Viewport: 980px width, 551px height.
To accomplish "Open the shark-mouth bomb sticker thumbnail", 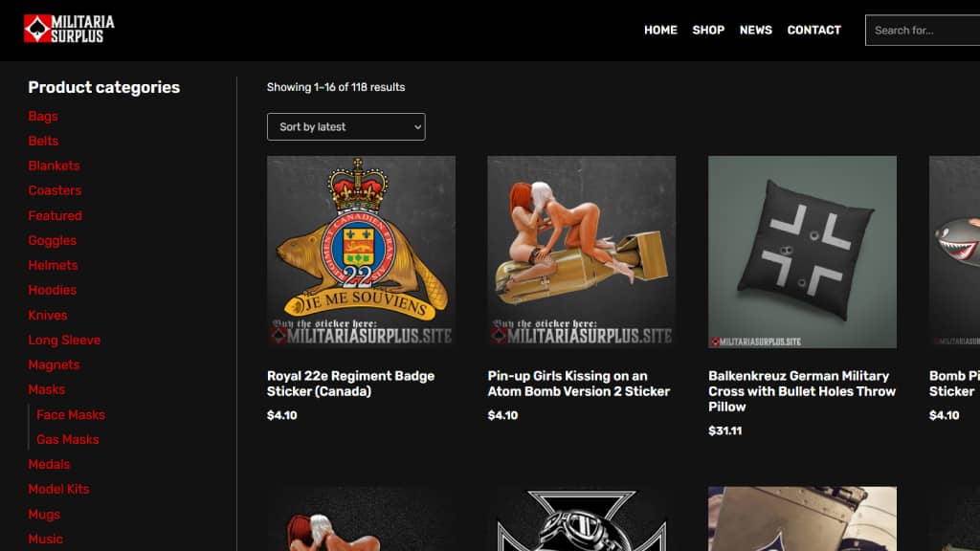I will click(954, 252).
